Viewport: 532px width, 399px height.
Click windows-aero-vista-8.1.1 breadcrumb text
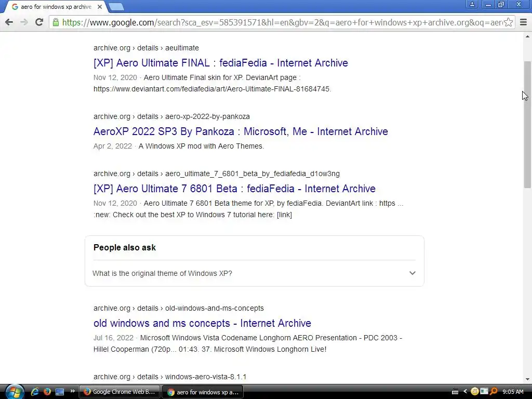pos(206,377)
